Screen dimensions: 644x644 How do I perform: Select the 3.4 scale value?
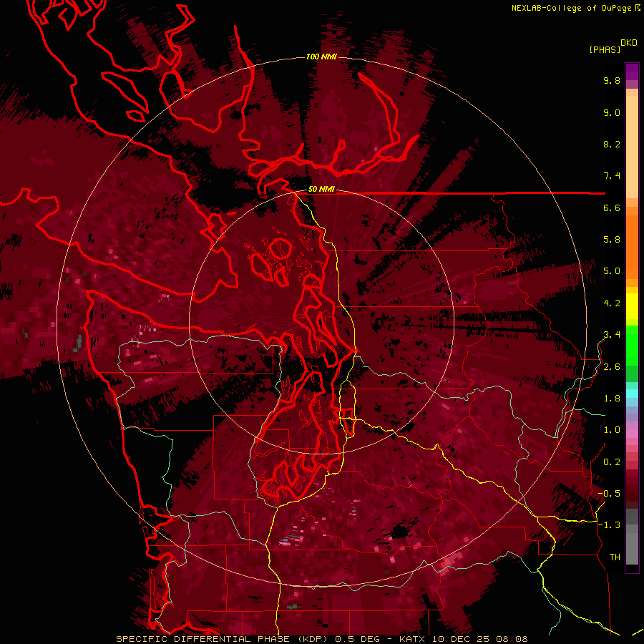[612, 335]
